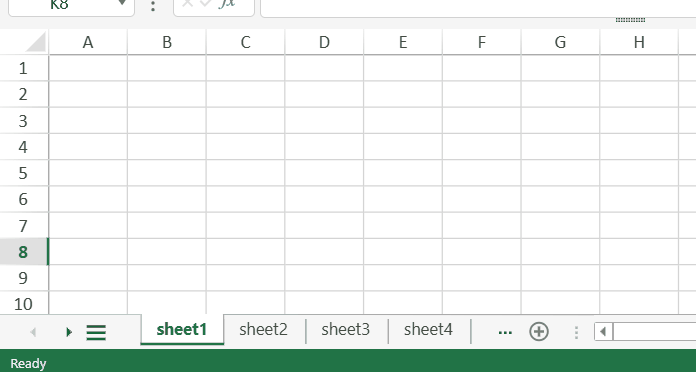Go to next sheet tab arrow
696x372 pixels.
point(68,332)
